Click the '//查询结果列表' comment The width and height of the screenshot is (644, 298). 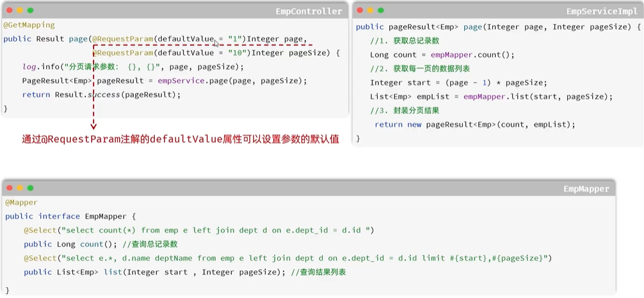[x=318, y=272]
